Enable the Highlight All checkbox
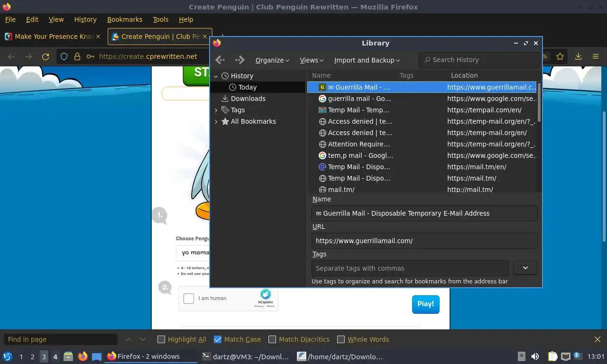Viewport: 607px width, 364px height. tap(161, 339)
